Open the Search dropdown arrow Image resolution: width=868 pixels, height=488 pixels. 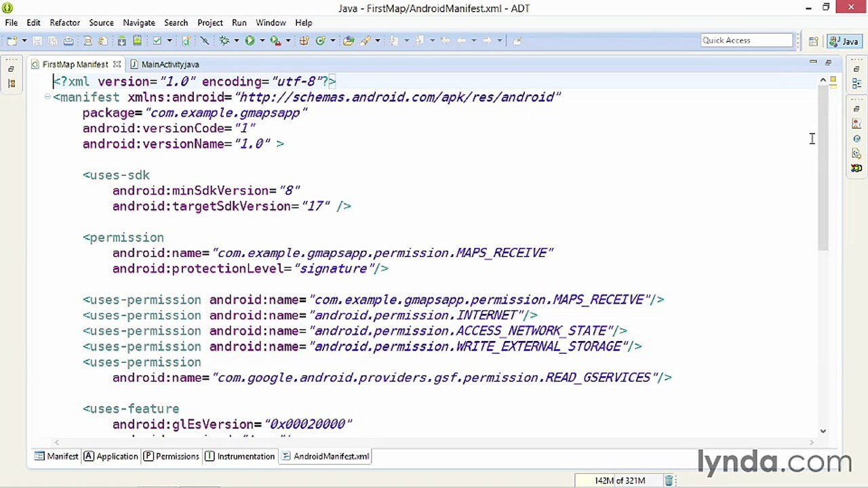(378, 41)
